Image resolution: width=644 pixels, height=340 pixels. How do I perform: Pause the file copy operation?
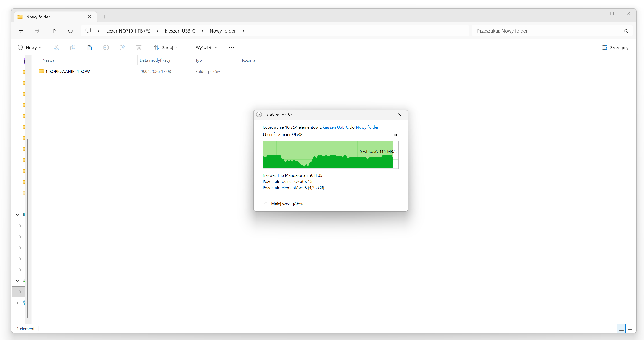tap(379, 135)
